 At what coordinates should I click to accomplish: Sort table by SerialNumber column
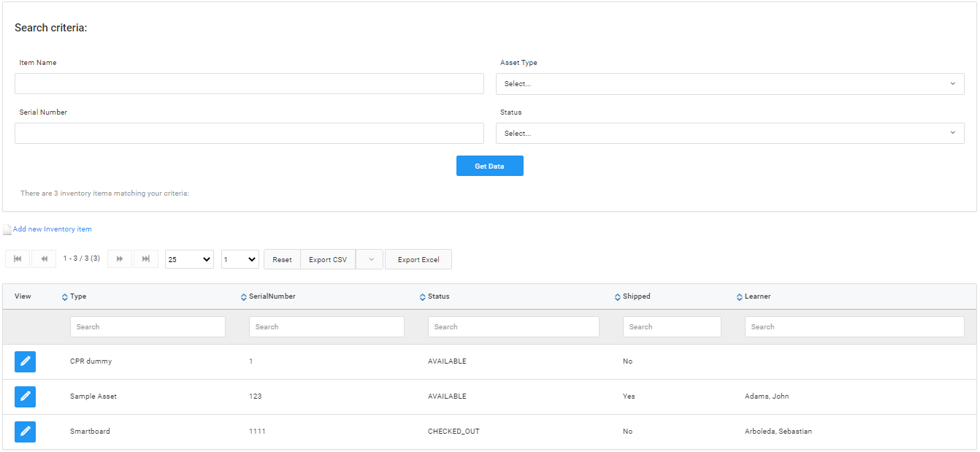click(x=272, y=296)
